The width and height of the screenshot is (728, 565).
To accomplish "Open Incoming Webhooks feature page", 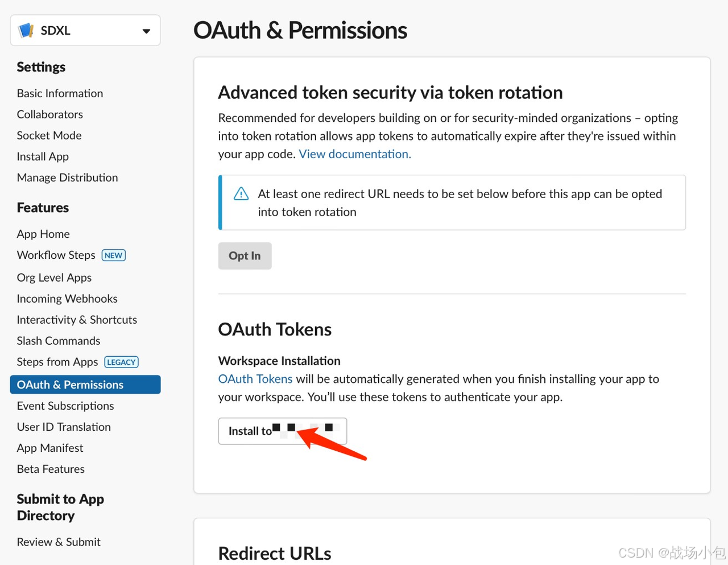I will click(67, 299).
